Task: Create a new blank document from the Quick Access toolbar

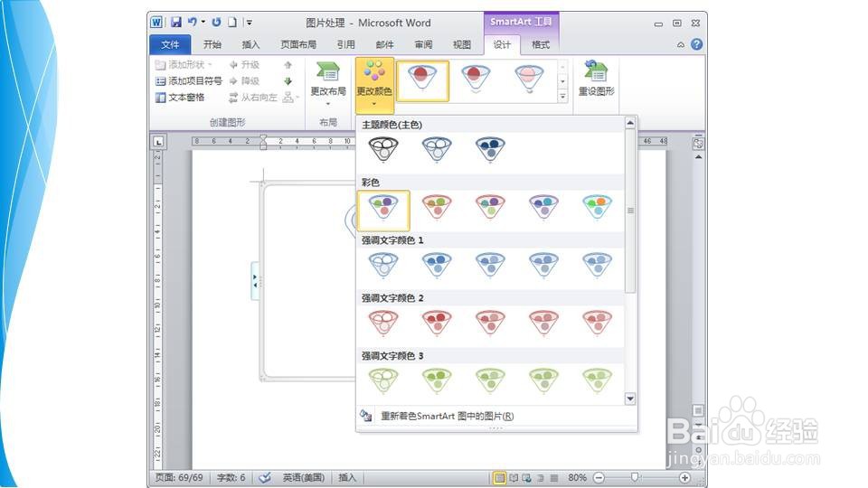Action: [x=232, y=22]
